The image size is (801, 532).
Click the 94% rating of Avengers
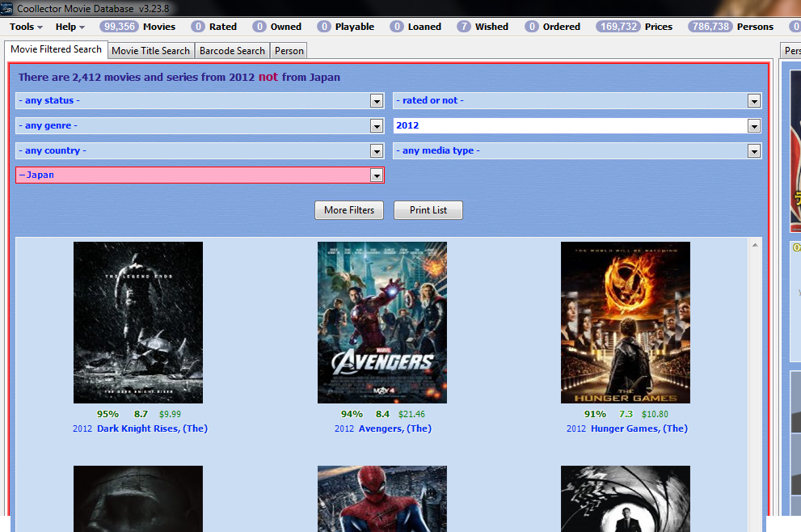352,414
